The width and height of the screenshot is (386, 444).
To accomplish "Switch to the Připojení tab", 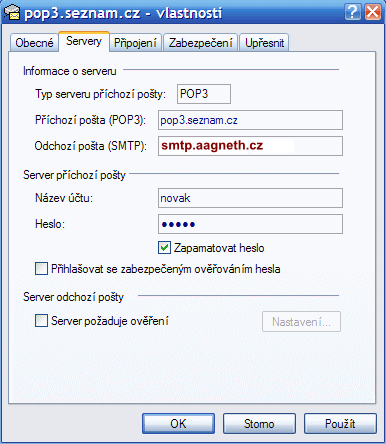I will (135, 43).
